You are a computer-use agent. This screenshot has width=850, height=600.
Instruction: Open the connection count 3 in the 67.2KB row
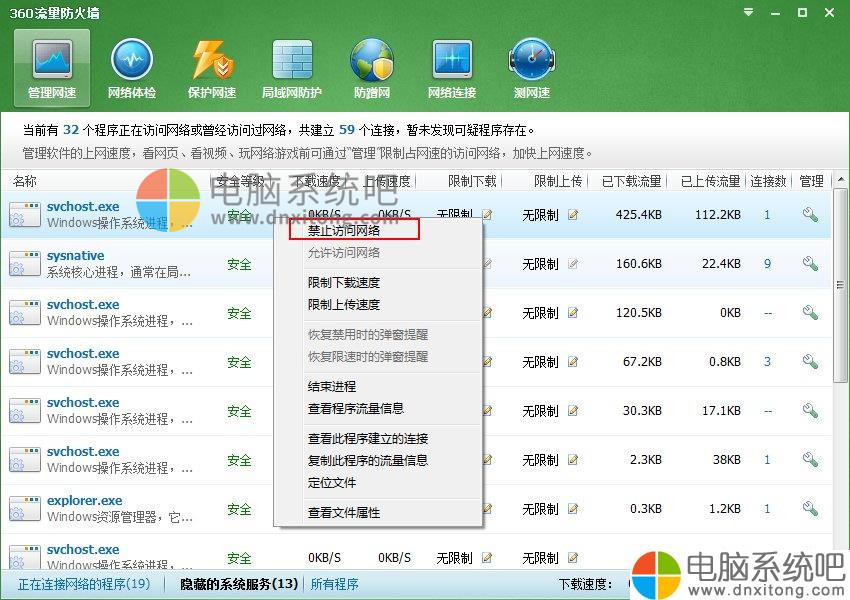tap(767, 362)
